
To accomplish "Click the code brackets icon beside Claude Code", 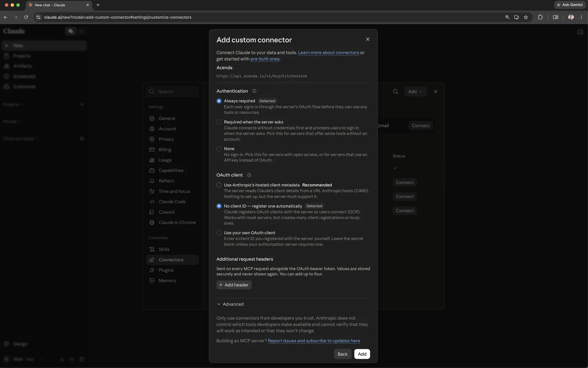I will (152, 202).
